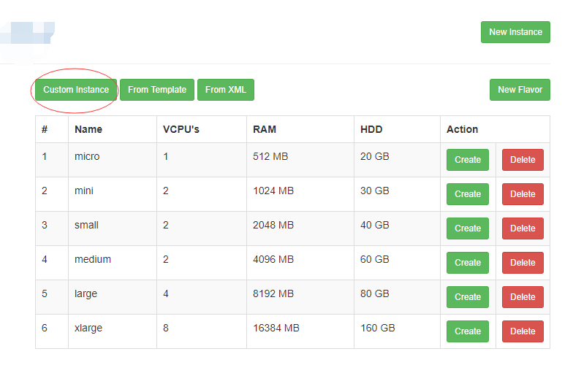The height and width of the screenshot is (392, 573).
Task: Create an instance with micro flavor
Action: click(468, 160)
